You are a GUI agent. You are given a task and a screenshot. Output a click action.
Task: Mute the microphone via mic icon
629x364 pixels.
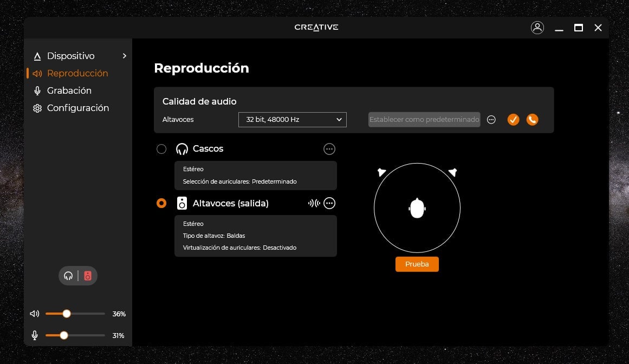coord(35,335)
